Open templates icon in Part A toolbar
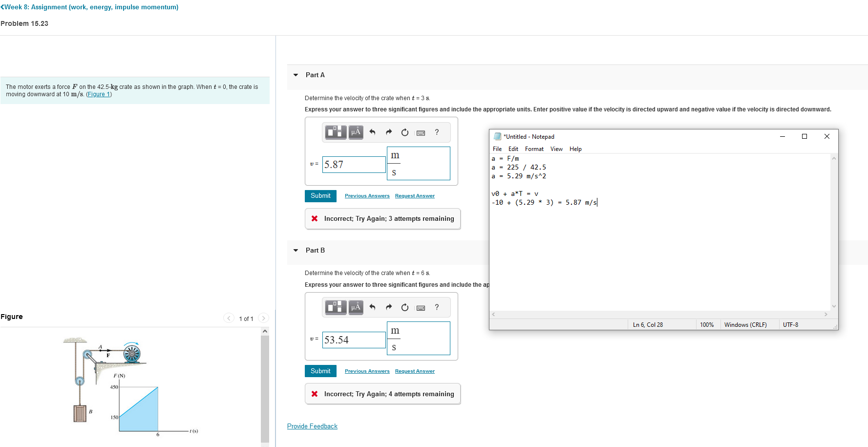Image resolution: width=868 pixels, height=447 pixels. pos(336,132)
